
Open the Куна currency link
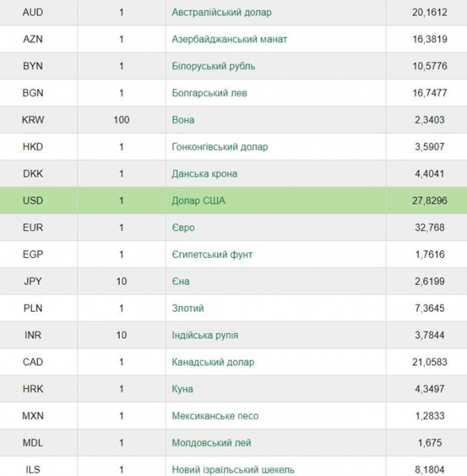pos(182,389)
